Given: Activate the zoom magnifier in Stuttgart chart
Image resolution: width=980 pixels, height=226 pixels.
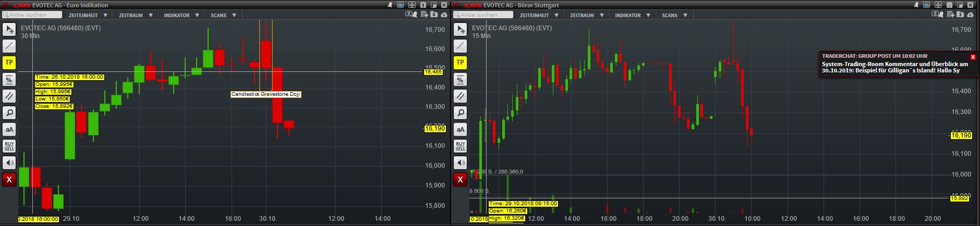Looking at the screenshot, I should (460, 112).
